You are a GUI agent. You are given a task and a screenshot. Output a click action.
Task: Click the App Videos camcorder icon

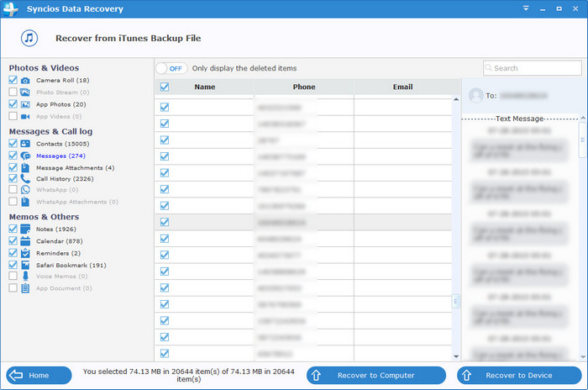click(x=25, y=116)
